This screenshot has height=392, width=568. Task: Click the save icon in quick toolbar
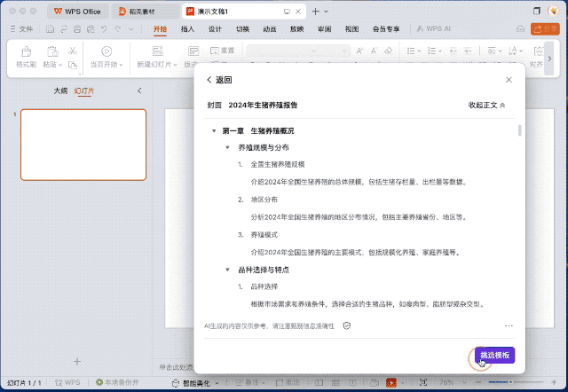tap(50, 29)
